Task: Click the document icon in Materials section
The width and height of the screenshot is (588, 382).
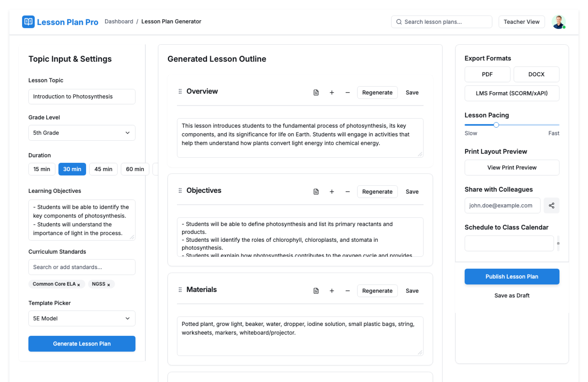Action: point(316,291)
